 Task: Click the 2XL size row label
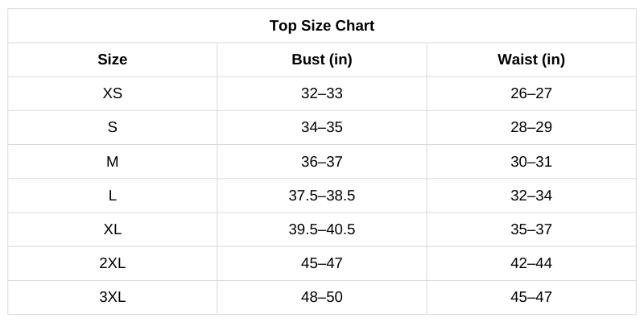113,263
